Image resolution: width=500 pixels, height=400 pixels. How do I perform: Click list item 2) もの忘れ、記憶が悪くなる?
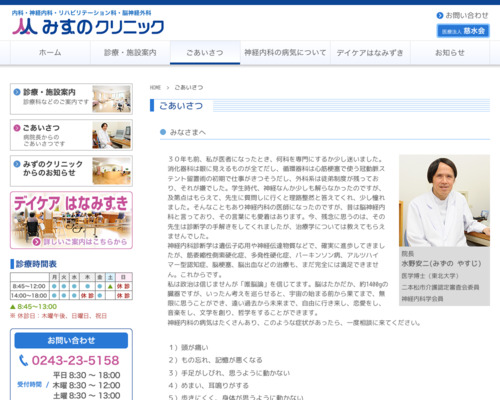click(215, 360)
